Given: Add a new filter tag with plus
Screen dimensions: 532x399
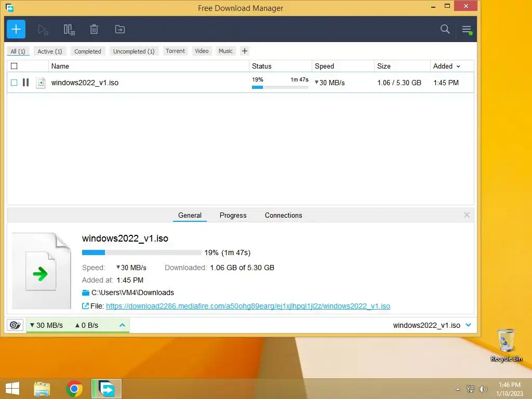Looking at the screenshot, I should point(245,51).
